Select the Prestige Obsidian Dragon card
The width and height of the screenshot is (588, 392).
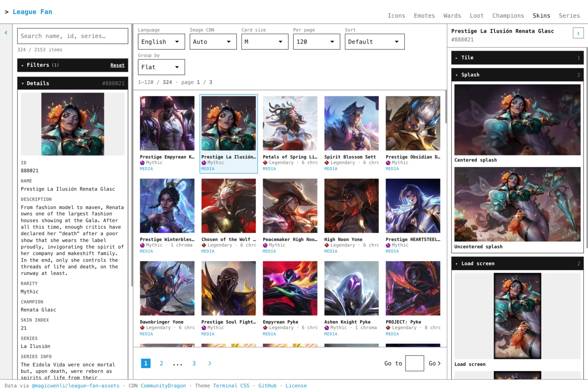[x=413, y=134]
